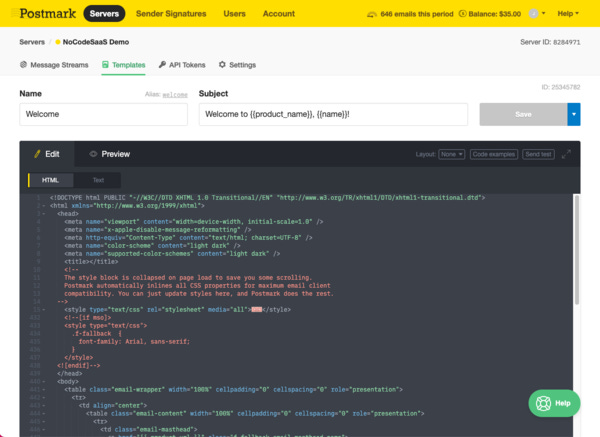Open the user avatar menu
This screenshot has height=437, width=600.
coord(537,14)
